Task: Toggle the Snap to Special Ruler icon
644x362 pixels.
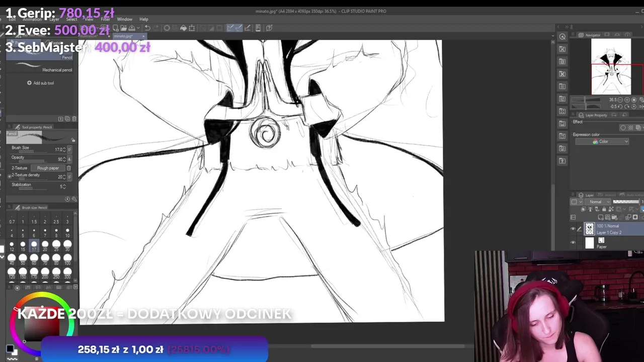Action: [x=238, y=28]
